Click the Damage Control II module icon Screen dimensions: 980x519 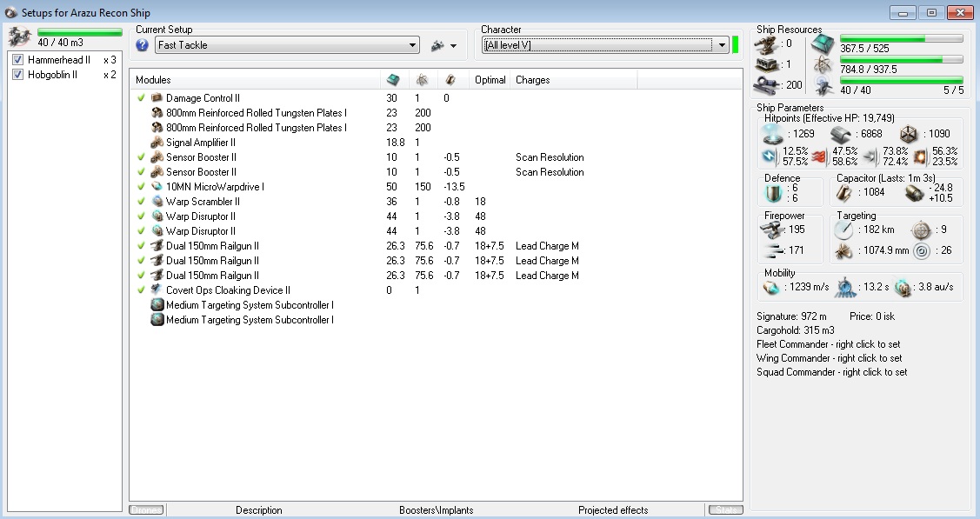point(157,98)
